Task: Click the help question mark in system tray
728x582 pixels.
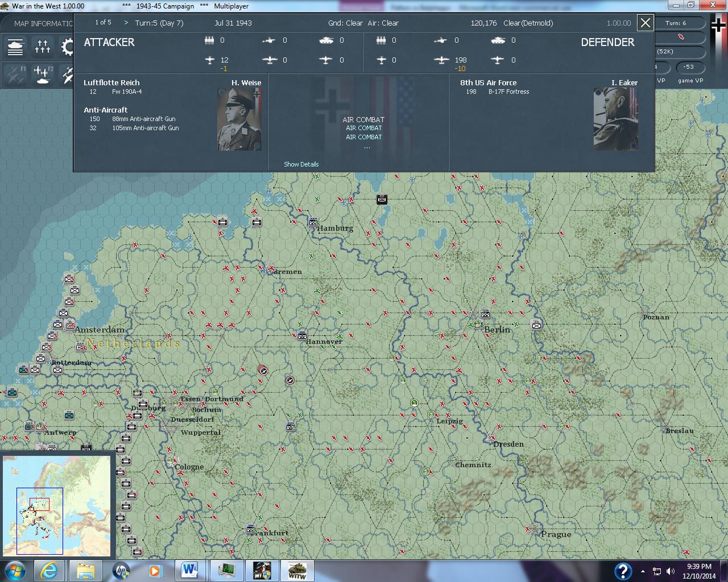Action: [623, 571]
